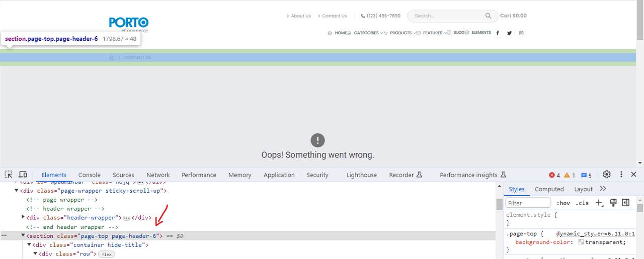Toggle the device toolbar icon

23,175
